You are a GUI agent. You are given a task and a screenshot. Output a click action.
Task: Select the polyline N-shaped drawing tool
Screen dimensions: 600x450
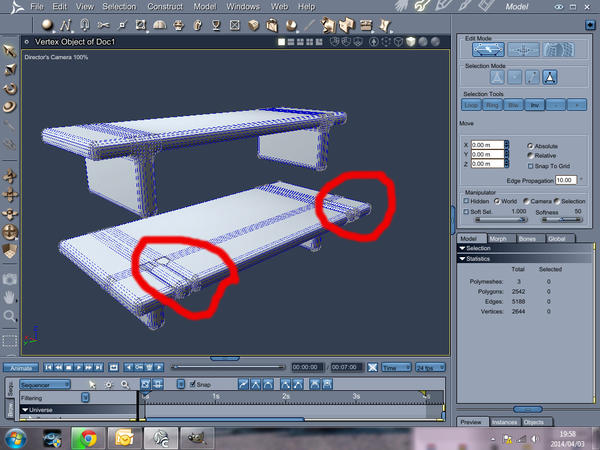[x=65, y=25]
